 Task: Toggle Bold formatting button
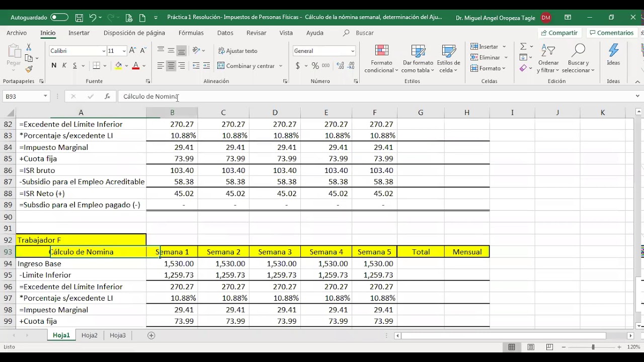(54, 66)
